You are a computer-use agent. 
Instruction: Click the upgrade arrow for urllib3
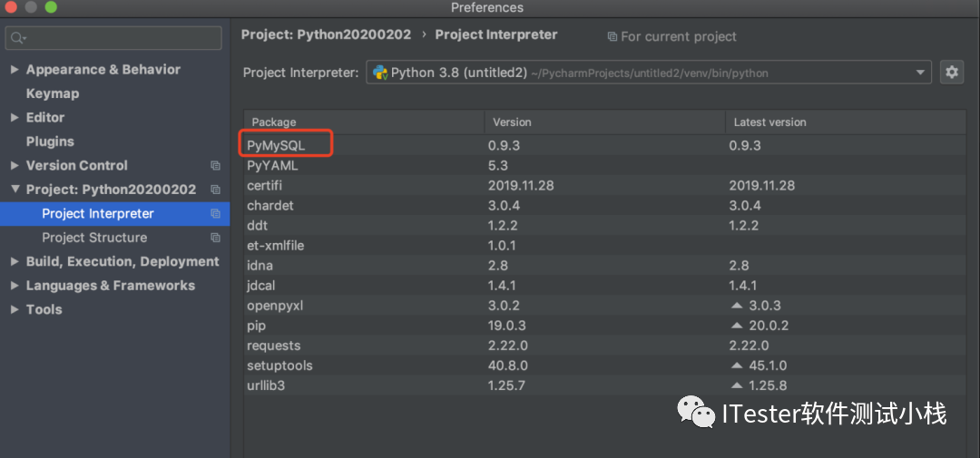click(737, 385)
